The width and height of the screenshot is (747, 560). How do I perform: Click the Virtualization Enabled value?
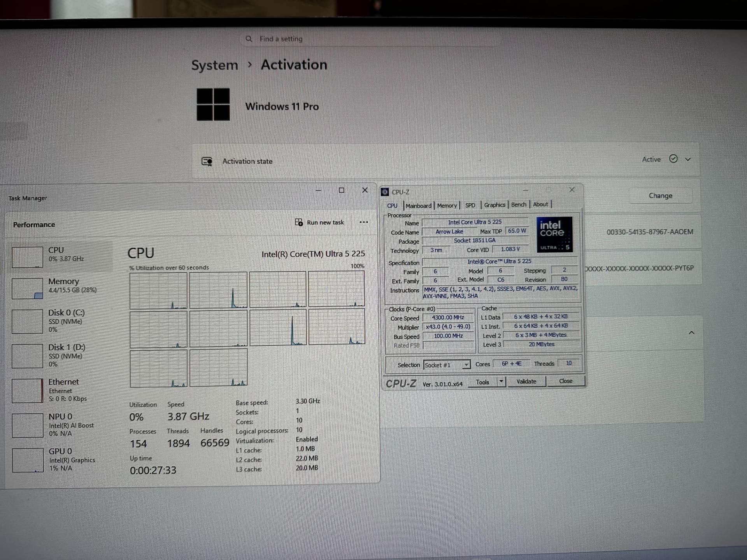click(x=307, y=439)
